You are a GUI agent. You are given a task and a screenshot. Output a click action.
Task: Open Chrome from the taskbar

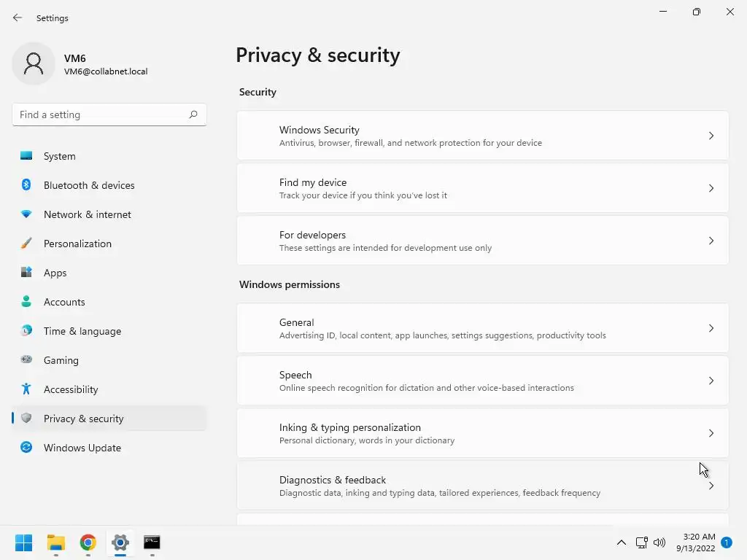coord(88,542)
